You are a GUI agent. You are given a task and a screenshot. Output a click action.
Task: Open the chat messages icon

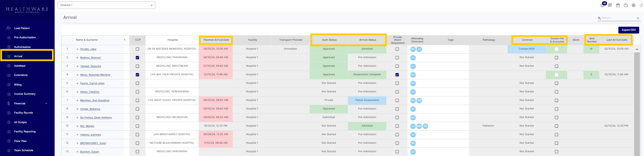[x=610, y=5]
